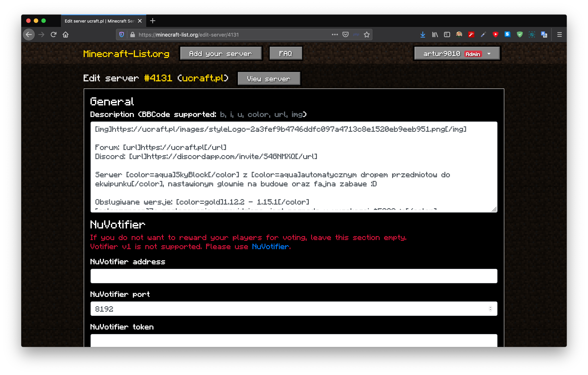Click the Google Translate extension icon
Image resolution: width=588 pixels, height=375 pixels.
click(544, 35)
